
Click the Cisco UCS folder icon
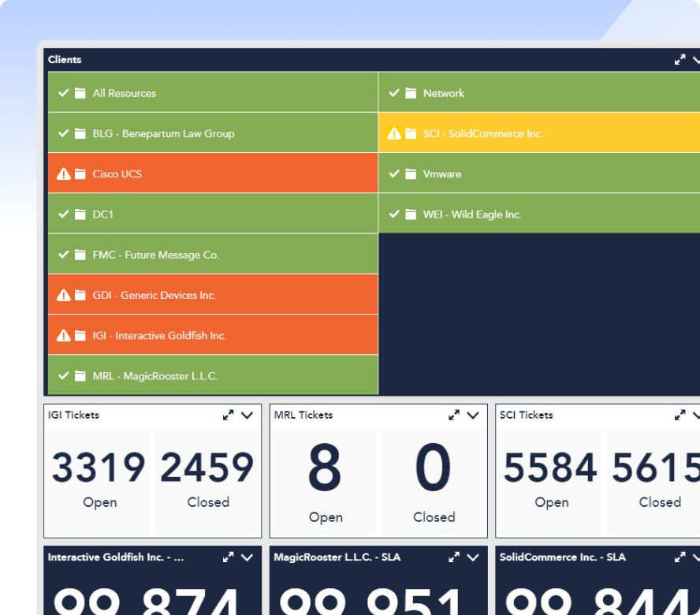point(80,173)
